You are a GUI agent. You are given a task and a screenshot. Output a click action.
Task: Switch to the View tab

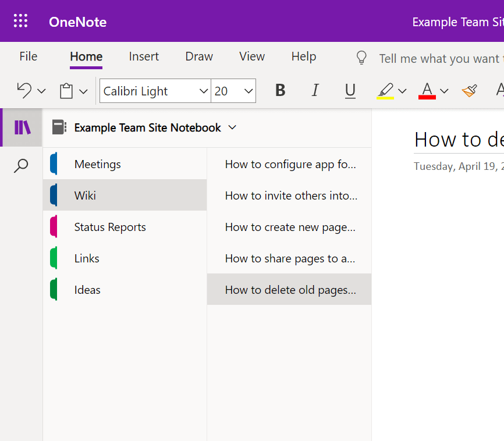tap(252, 56)
